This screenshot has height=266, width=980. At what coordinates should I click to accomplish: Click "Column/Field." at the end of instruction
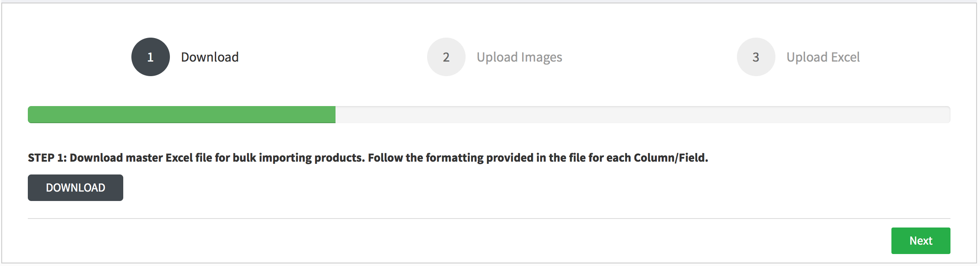(x=671, y=158)
